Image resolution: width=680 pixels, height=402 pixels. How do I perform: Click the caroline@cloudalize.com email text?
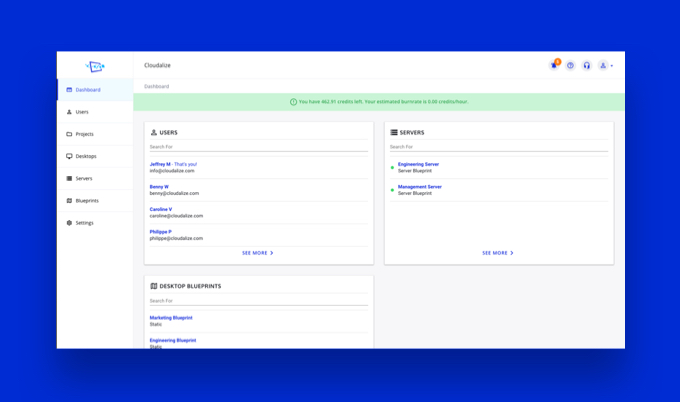(x=177, y=216)
